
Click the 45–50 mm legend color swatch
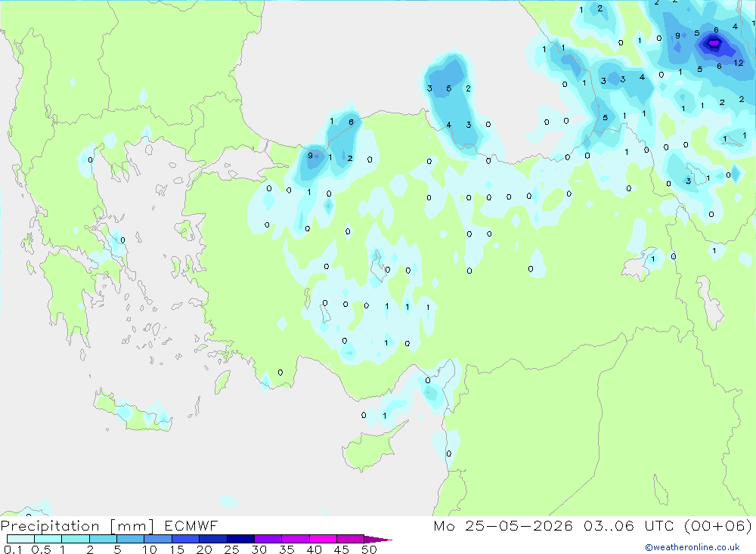click(350, 539)
